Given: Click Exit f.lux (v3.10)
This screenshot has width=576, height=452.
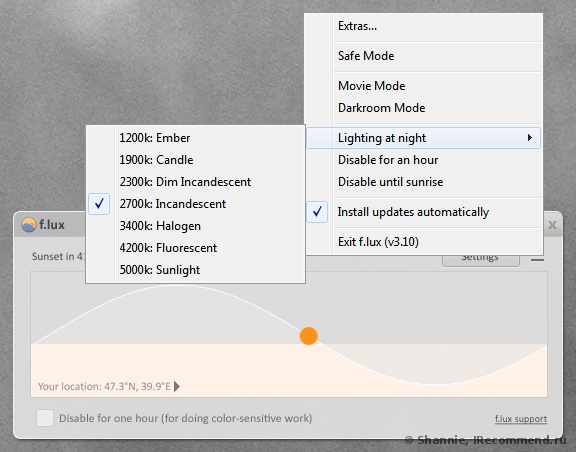Looking at the screenshot, I should tap(424, 242).
